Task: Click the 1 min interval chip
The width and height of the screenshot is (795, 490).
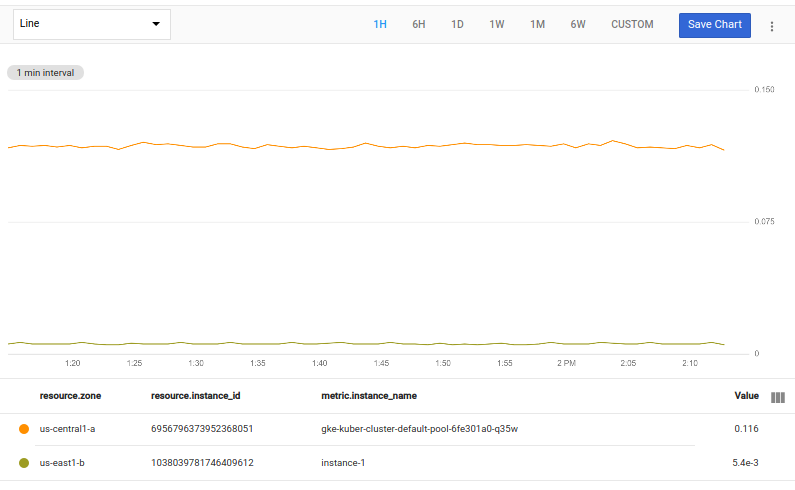Action: (46, 73)
